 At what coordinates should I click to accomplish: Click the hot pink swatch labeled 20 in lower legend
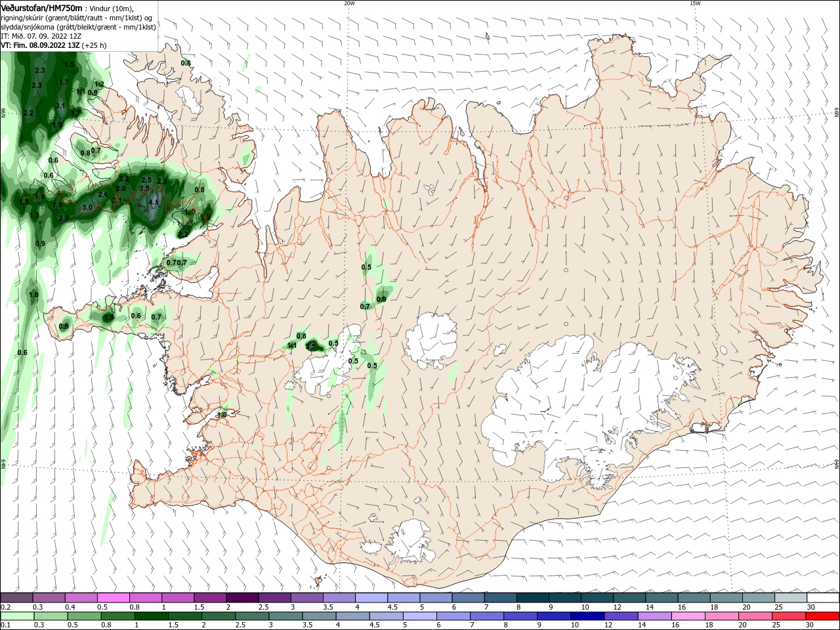coord(755,616)
